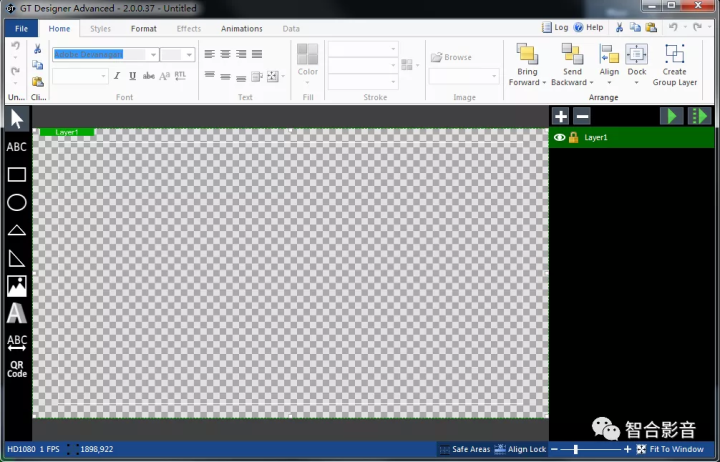Align text to middle vertically
Screen dimensions: 720x462
[225, 77]
